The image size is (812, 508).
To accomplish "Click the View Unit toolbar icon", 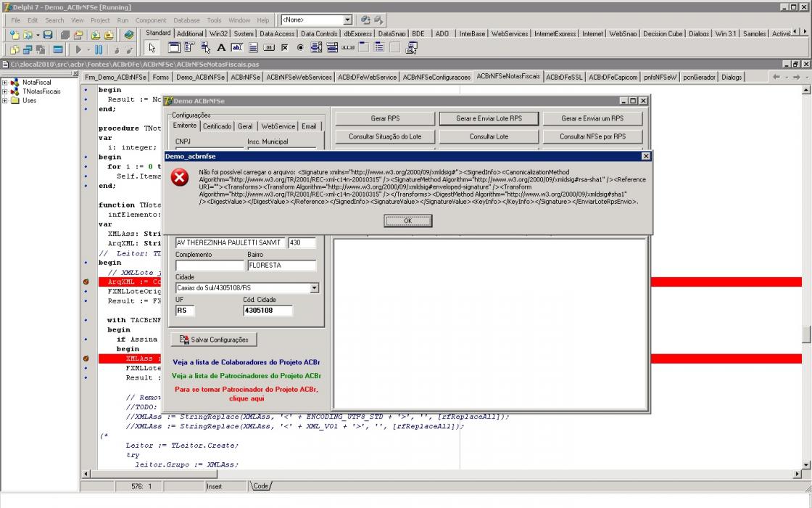I will point(14,50).
